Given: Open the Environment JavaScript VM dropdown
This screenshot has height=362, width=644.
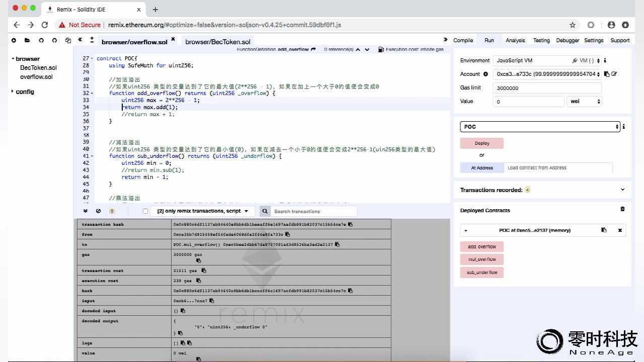Looking at the screenshot, I should tap(547, 60).
